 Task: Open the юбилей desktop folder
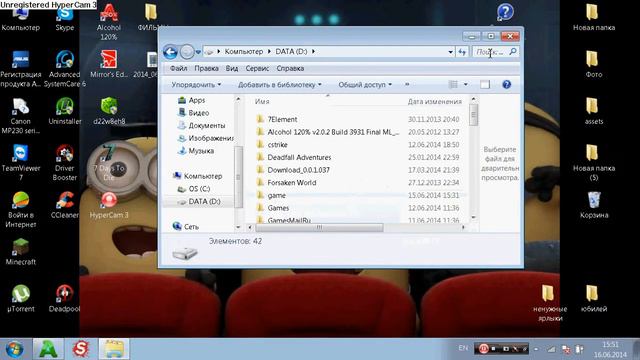tap(593, 299)
